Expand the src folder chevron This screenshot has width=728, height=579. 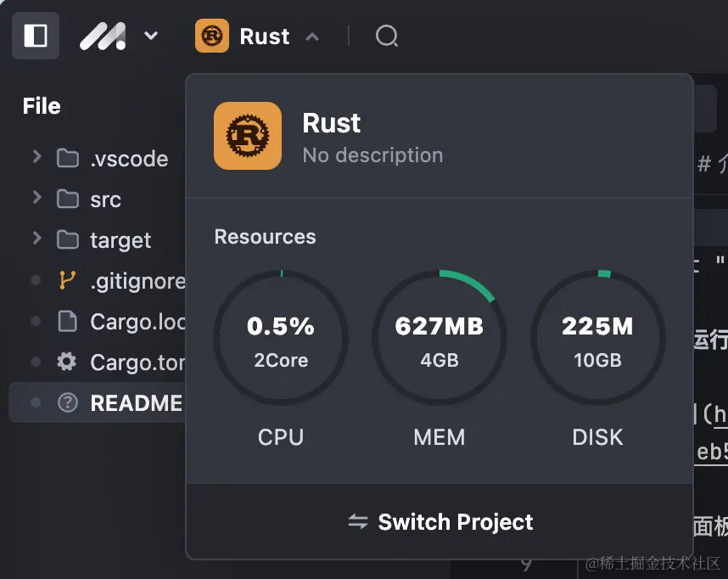(36, 198)
